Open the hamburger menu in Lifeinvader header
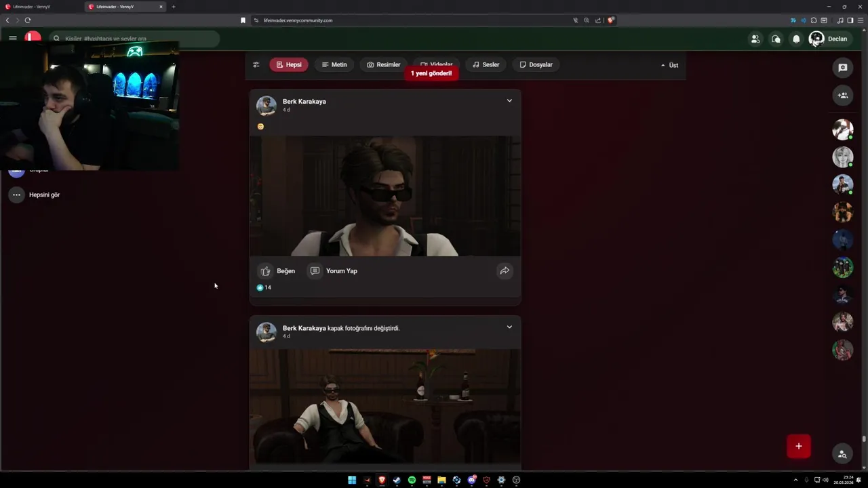The image size is (868, 488). click(x=13, y=38)
